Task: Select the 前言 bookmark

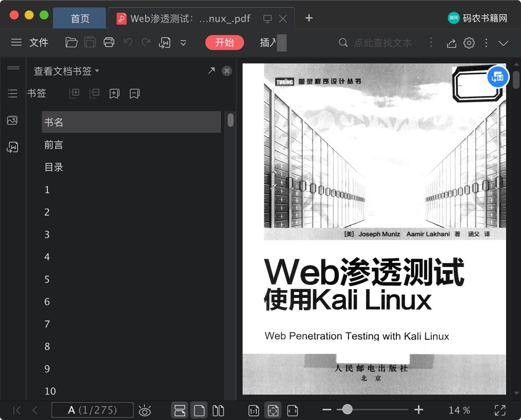Action: point(131,145)
